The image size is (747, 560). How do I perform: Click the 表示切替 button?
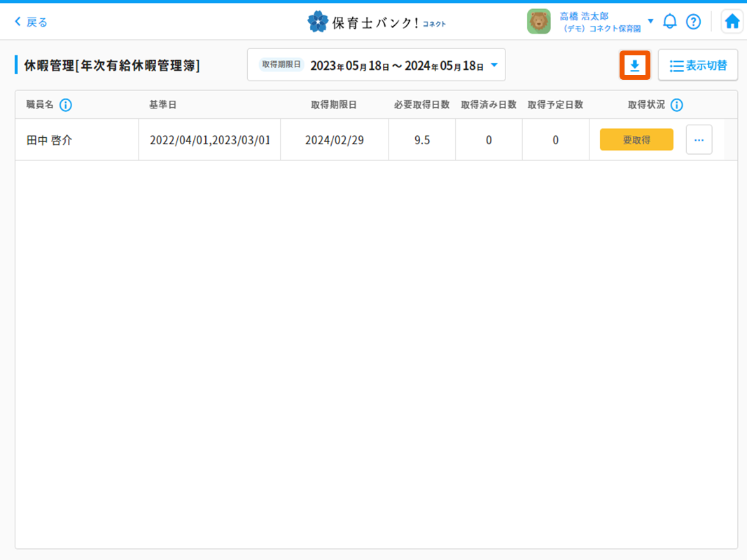coord(698,66)
